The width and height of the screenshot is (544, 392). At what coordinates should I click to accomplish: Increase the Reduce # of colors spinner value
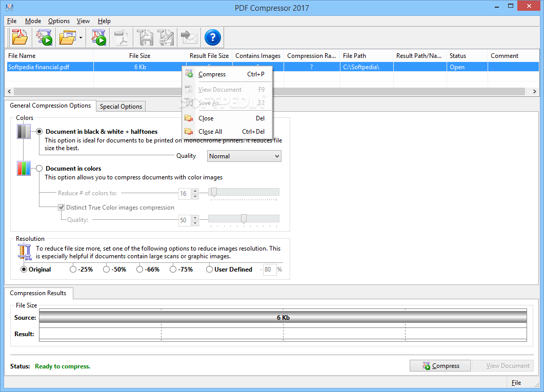(x=195, y=191)
